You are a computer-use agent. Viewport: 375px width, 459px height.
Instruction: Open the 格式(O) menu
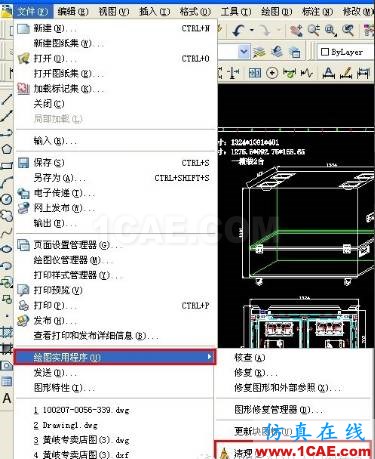(x=195, y=12)
